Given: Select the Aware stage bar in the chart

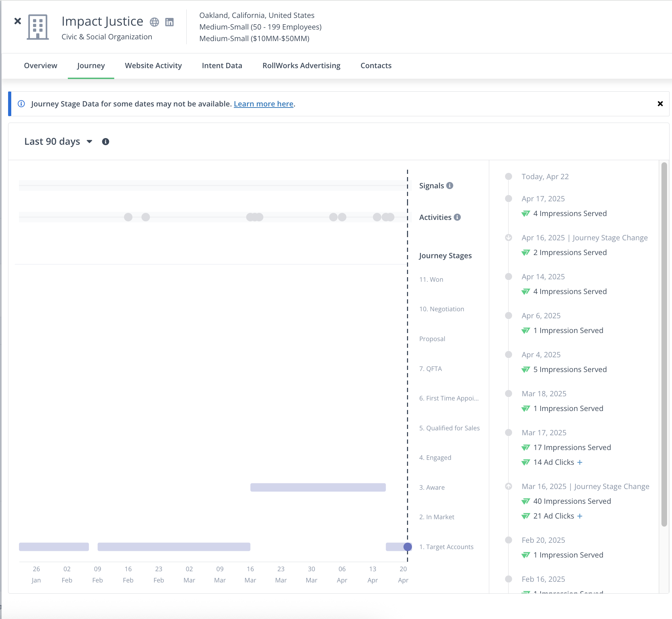Looking at the screenshot, I should 318,487.
